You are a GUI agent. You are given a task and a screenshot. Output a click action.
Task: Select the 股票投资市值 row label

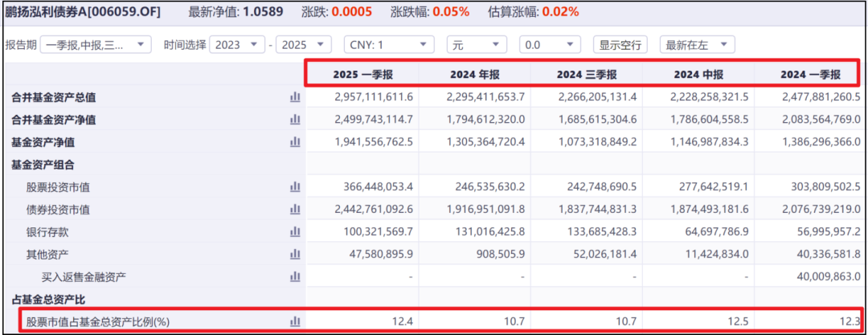(x=58, y=187)
